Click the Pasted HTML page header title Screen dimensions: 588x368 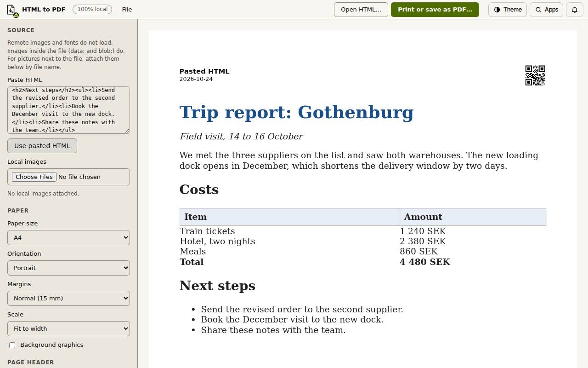pos(204,71)
